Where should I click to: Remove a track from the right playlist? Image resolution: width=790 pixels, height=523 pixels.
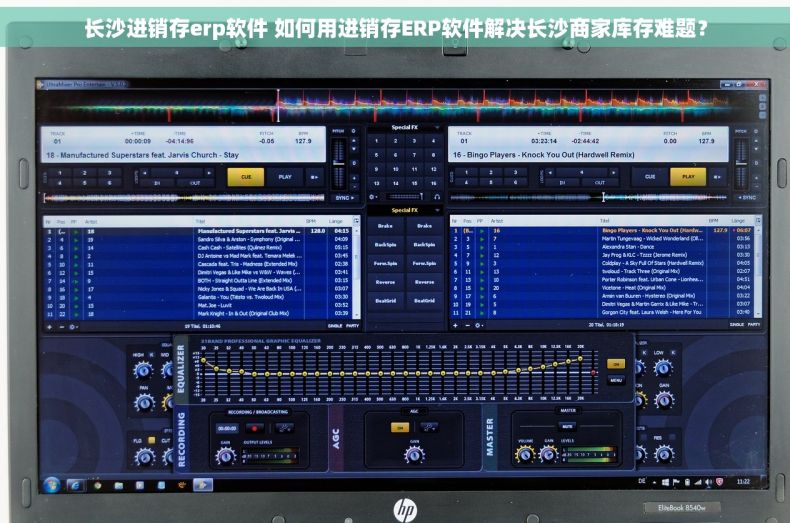[467, 325]
